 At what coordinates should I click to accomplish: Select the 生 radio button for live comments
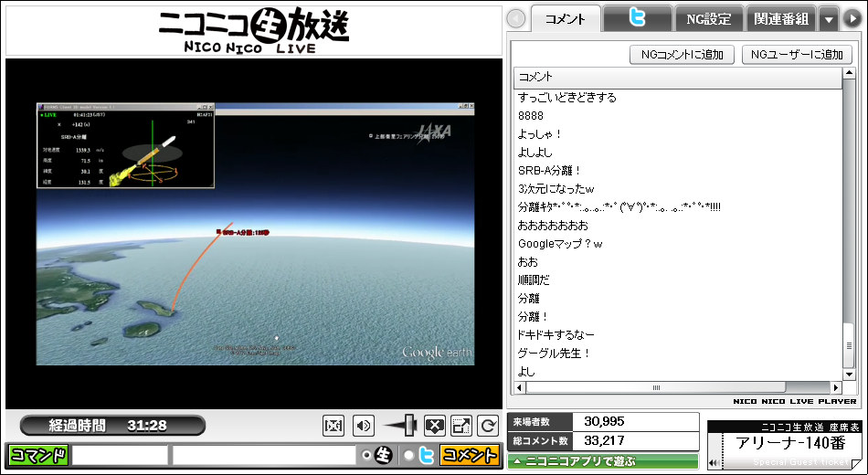[365, 455]
